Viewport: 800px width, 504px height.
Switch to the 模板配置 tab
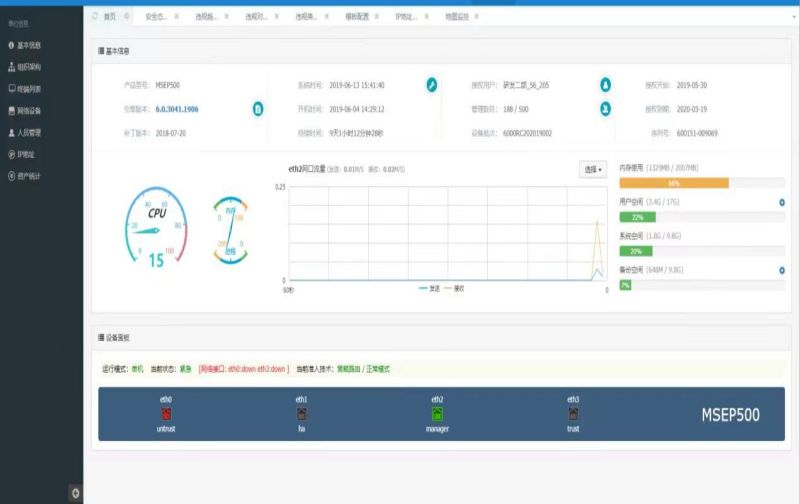357,16
